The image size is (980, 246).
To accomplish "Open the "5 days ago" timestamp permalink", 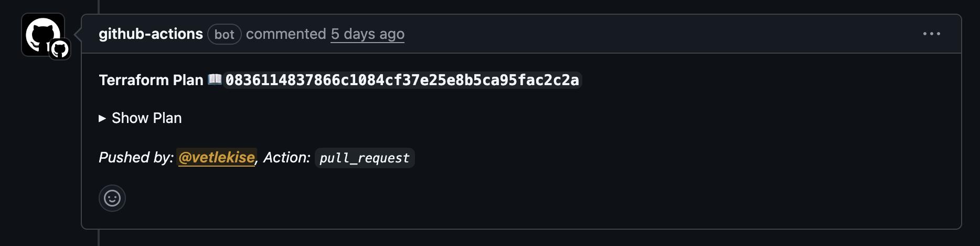I will (367, 34).
